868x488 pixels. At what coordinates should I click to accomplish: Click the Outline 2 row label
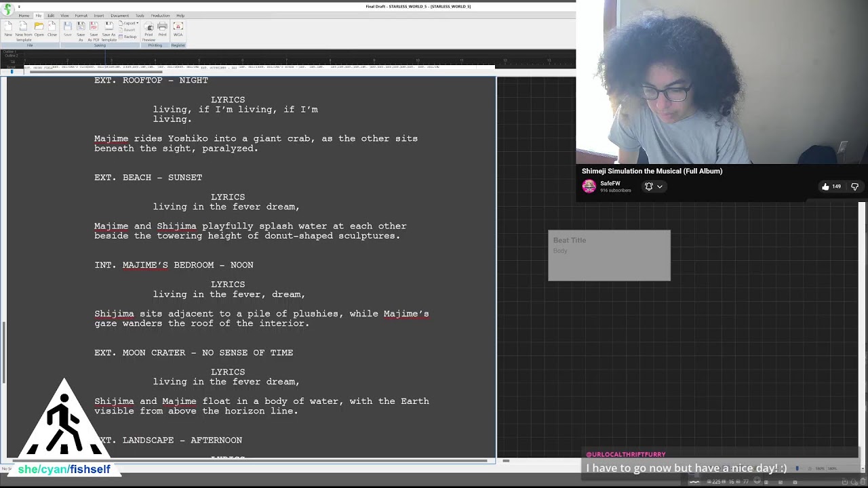(11, 56)
